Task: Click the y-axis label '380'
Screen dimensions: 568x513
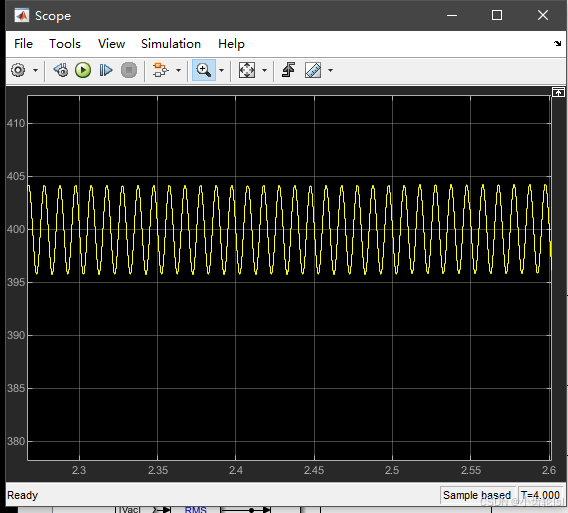Action: click(16, 441)
